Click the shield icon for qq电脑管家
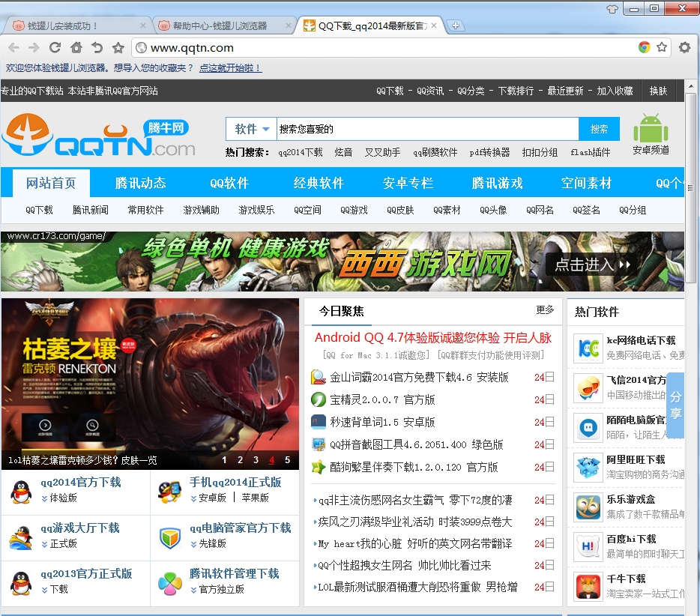Viewport: 700px width, 616px height. pos(170,537)
